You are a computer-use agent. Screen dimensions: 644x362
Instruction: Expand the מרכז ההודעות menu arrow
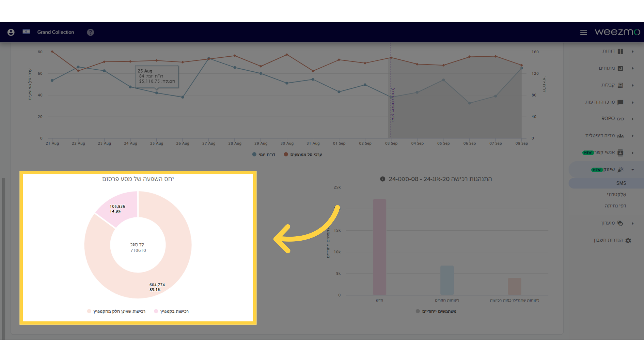[633, 102]
